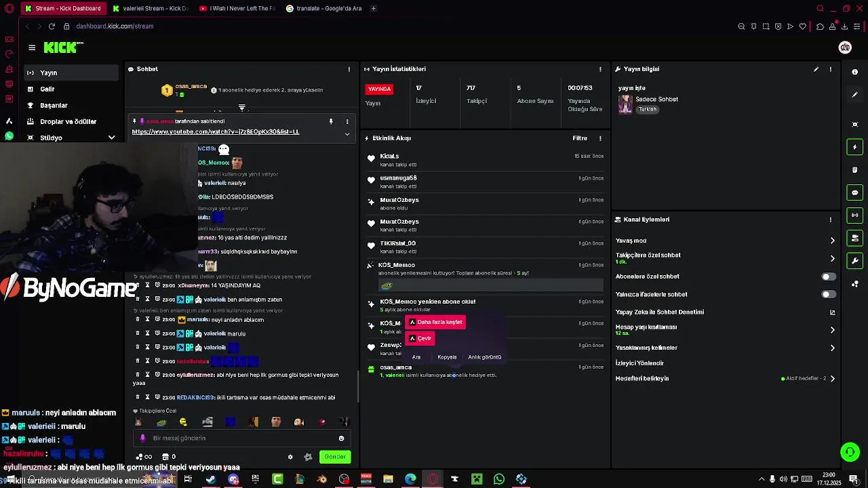
Task: Switch to the translate Google browser tab
Action: tap(323, 8)
